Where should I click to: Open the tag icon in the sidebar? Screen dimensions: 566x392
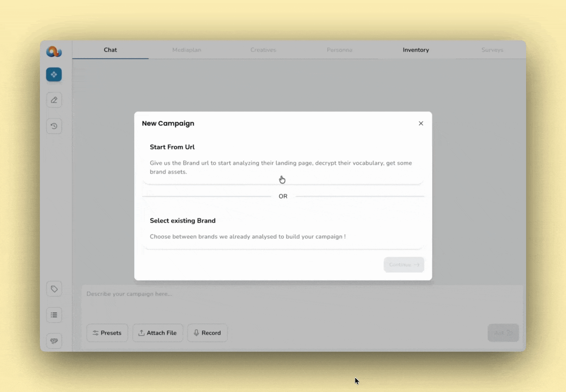point(54,289)
